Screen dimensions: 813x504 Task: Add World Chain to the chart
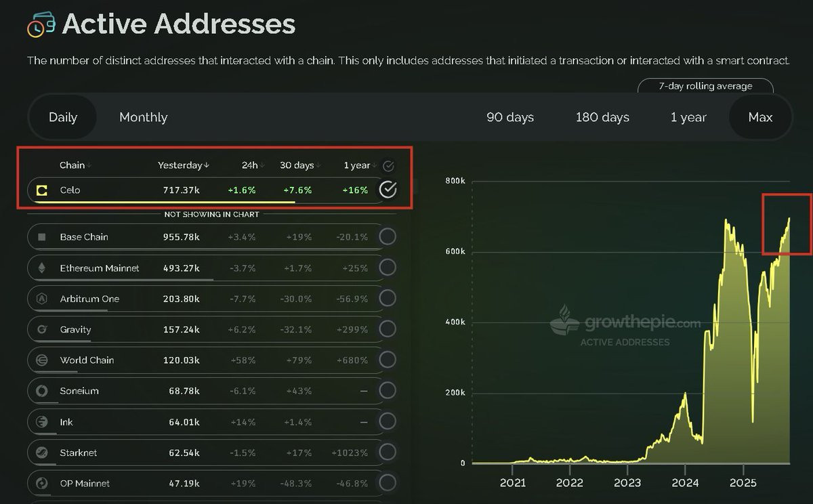point(388,360)
